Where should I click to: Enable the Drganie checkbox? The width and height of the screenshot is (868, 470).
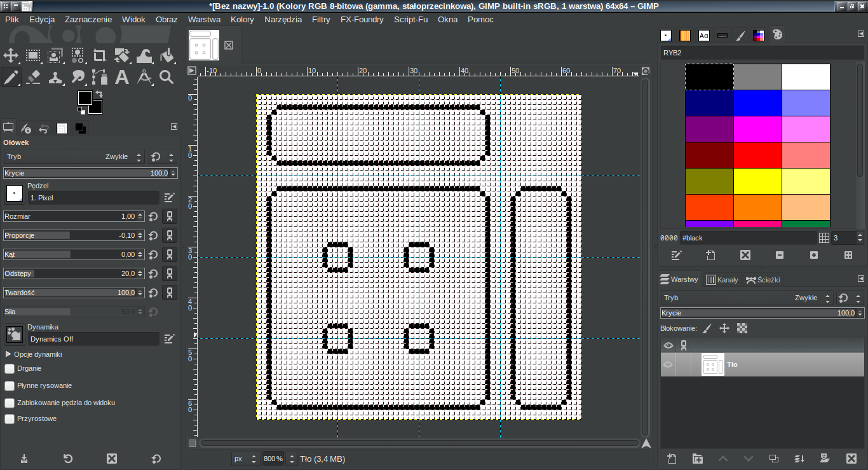[10, 368]
